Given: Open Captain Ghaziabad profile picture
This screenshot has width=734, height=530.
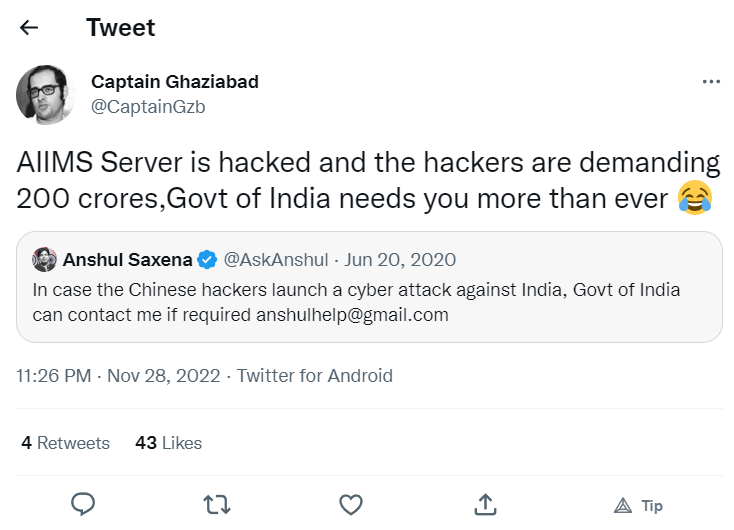Looking at the screenshot, I should click(x=46, y=95).
